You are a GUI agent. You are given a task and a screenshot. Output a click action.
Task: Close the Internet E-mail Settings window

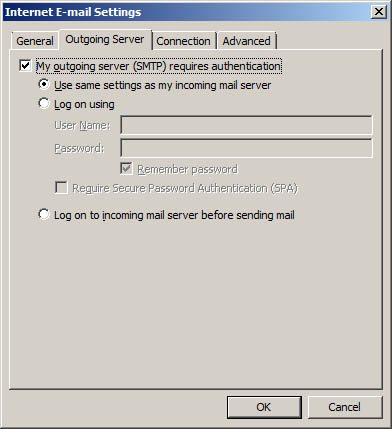pos(379,12)
